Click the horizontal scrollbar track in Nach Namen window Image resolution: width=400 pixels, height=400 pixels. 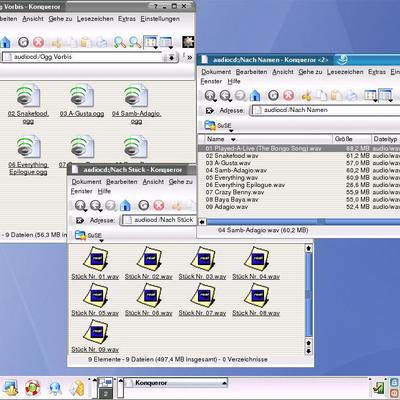[x=303, y=222]
